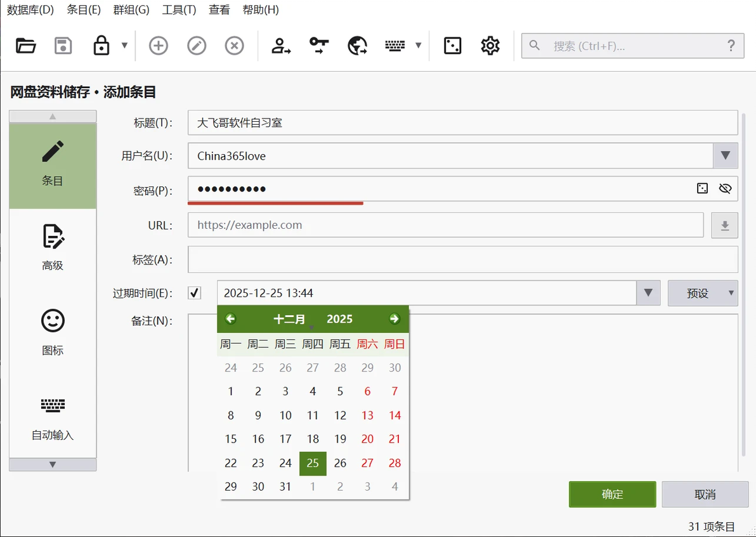
Task: Select December 22 in calendar
Action: tap(231, 463)
